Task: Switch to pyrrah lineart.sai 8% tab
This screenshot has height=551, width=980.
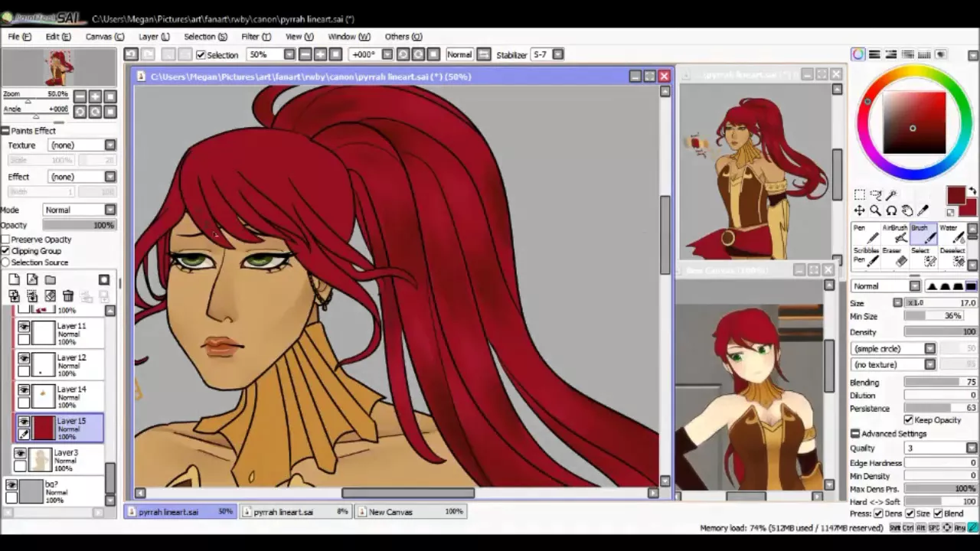Action: click(296, 512)
